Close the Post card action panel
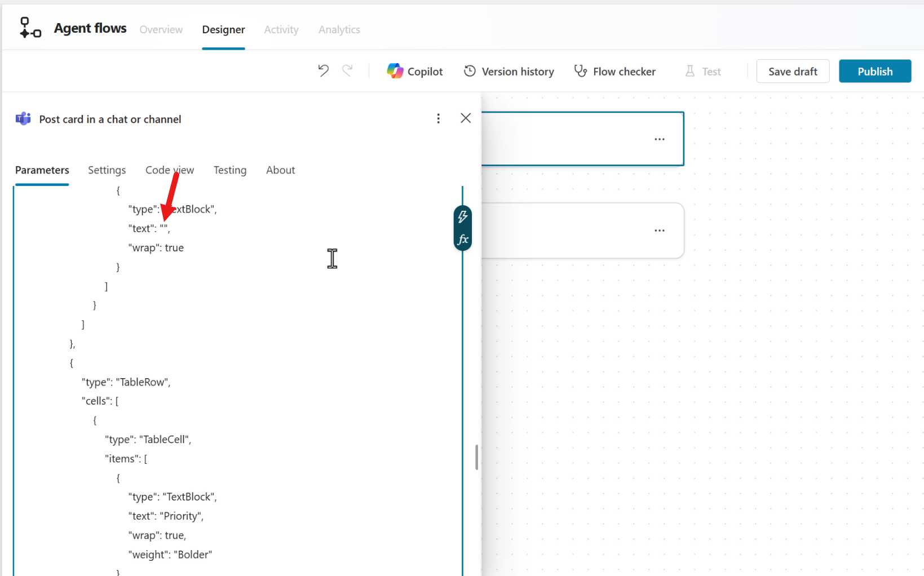 pos(466,118)
